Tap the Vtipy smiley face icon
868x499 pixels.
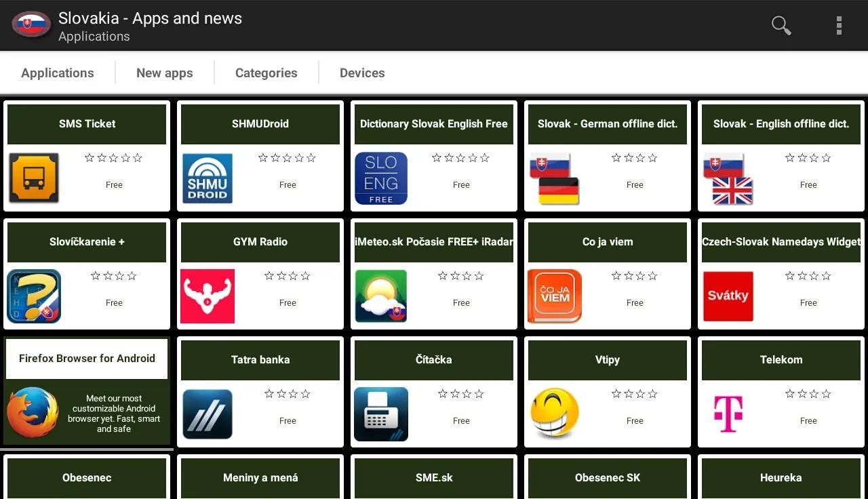(x=555, y=414)
